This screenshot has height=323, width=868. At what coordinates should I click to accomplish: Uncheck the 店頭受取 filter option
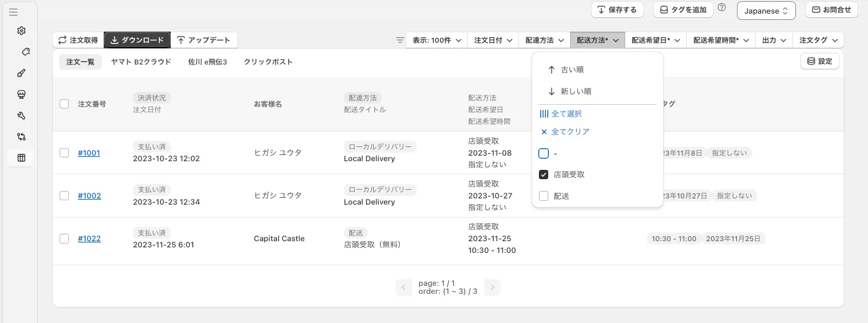click(x=544, y=175)
